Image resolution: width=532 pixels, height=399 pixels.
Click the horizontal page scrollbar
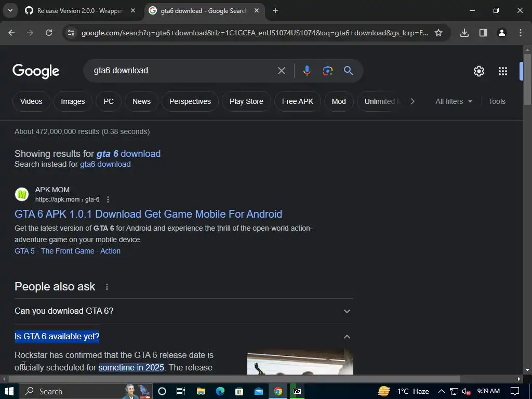click(234, 379)
